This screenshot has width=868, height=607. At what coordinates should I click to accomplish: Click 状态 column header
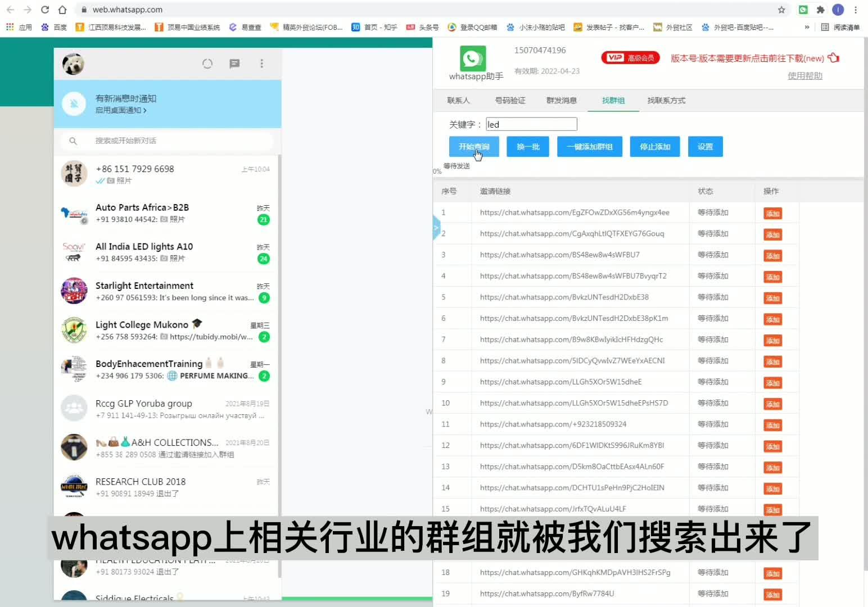click(x=706, y=191)
